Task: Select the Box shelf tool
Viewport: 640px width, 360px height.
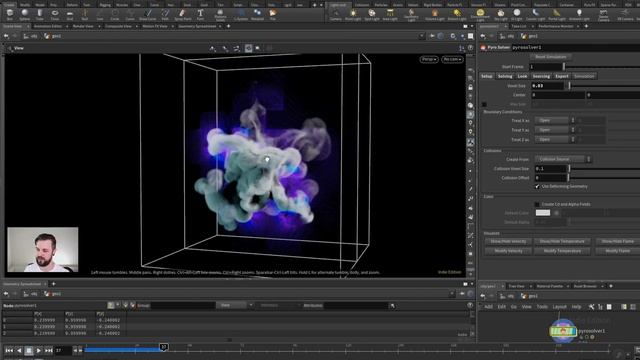Action: (x=9, y=15)
